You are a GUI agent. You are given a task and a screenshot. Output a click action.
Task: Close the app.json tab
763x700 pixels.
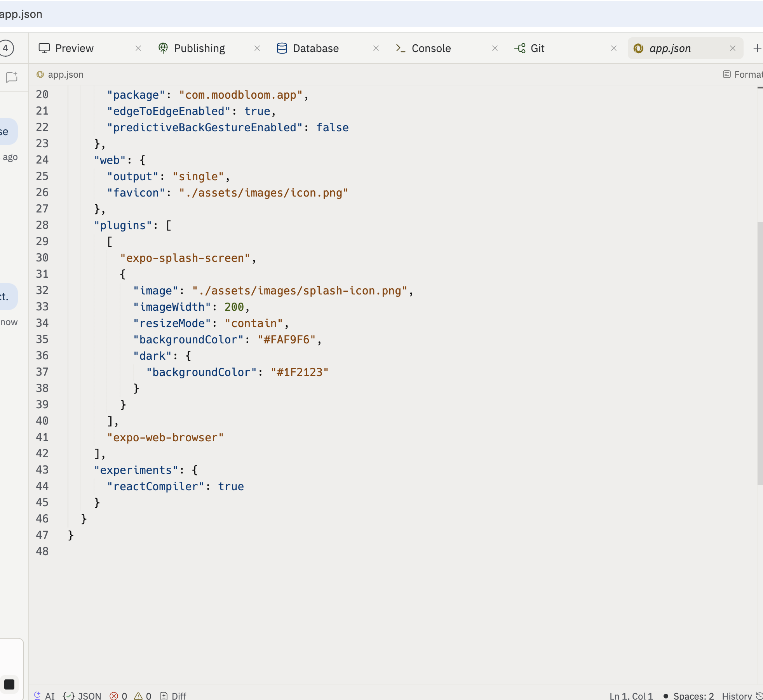click(733, 49)
